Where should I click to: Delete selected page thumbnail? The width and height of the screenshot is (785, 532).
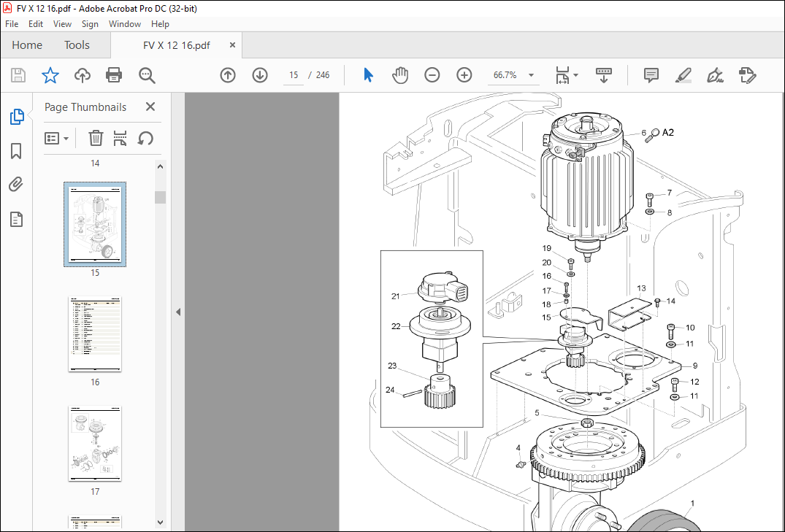[x=96, y=138]
